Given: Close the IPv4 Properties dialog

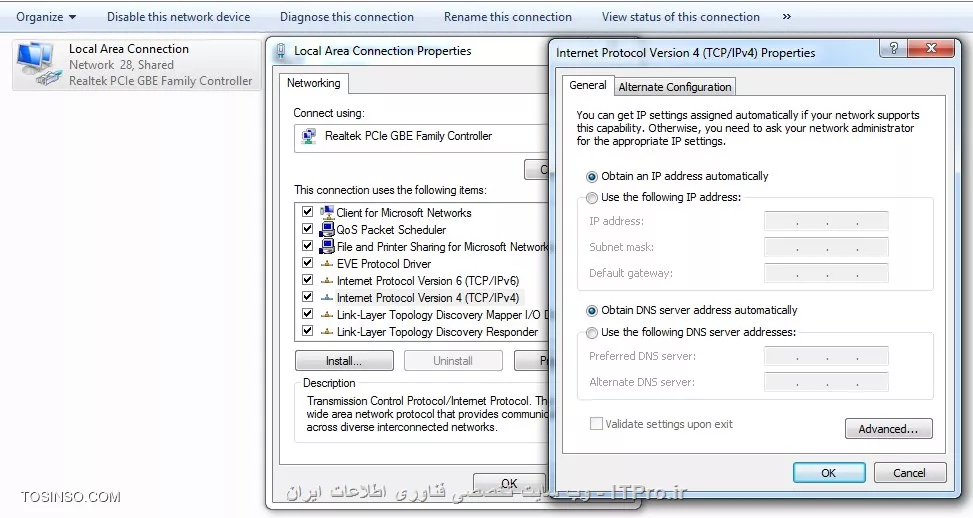Looking at the screenshot, I should pyautogui.click(x=931, y=48).
